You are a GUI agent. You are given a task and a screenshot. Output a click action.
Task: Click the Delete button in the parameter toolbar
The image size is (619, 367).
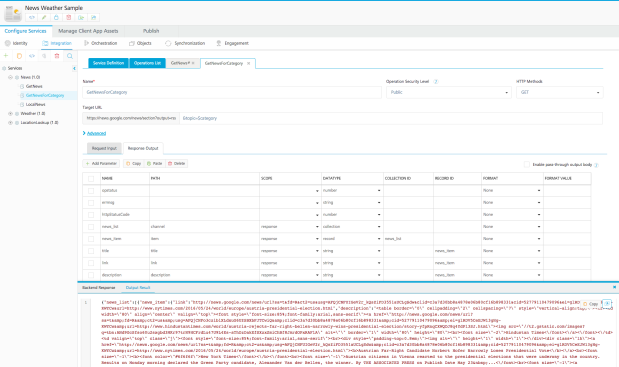pyautogui.click(x=176, y=164)
